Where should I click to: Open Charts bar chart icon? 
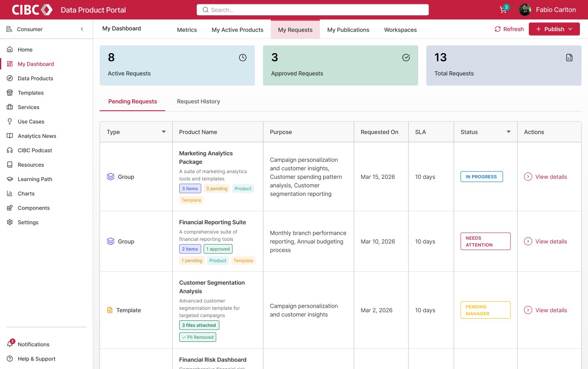tap(10, 193)
